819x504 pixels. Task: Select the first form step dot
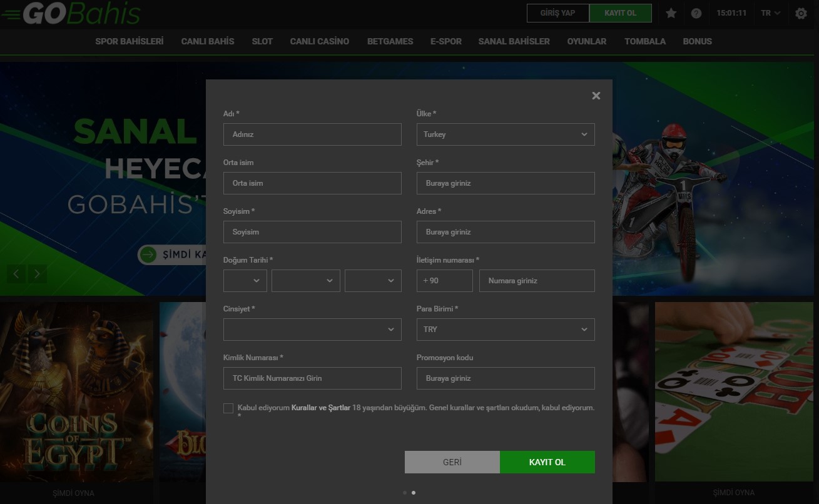[x=405, y=493]
